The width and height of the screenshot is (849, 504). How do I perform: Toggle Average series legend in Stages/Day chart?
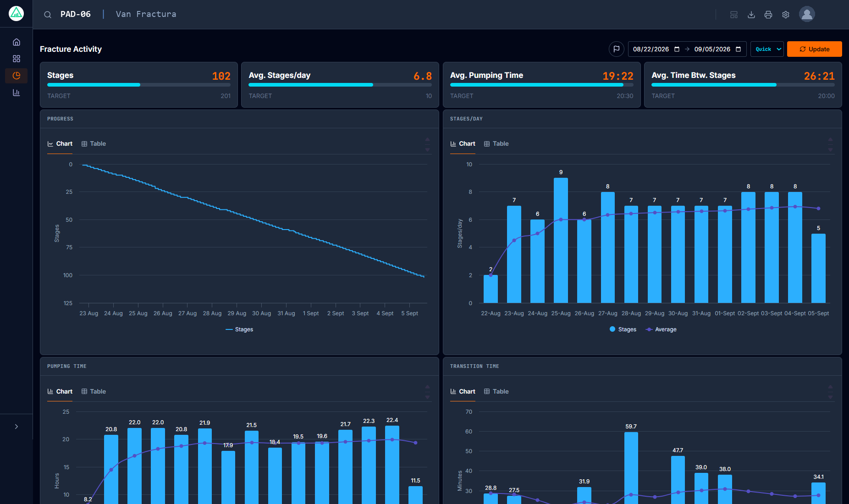click(x=661, y=329)
